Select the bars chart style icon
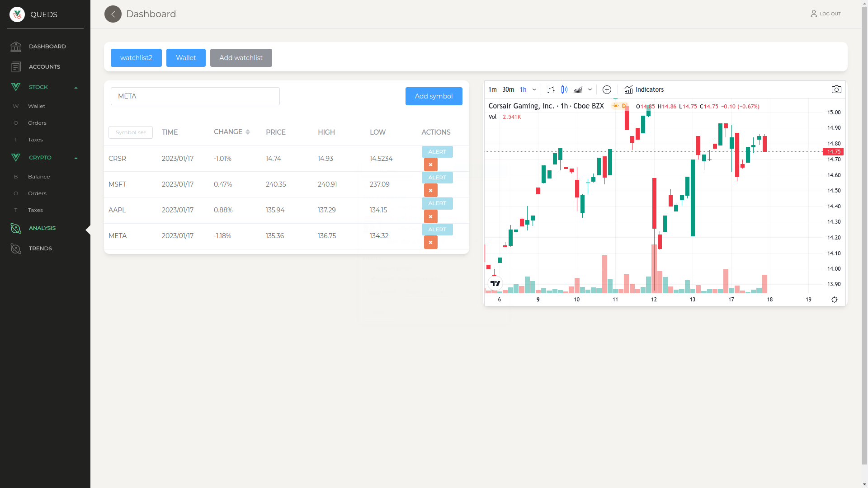 (551, 89)
